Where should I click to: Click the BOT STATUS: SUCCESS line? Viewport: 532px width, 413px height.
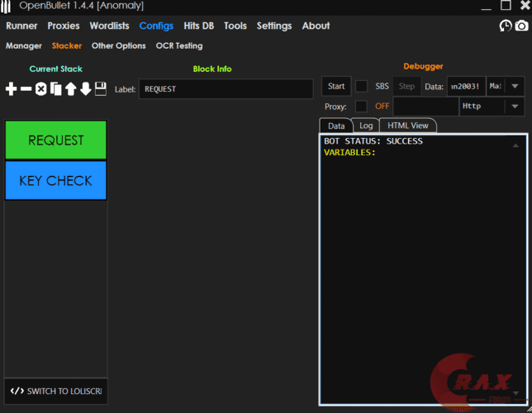[373, 141]
